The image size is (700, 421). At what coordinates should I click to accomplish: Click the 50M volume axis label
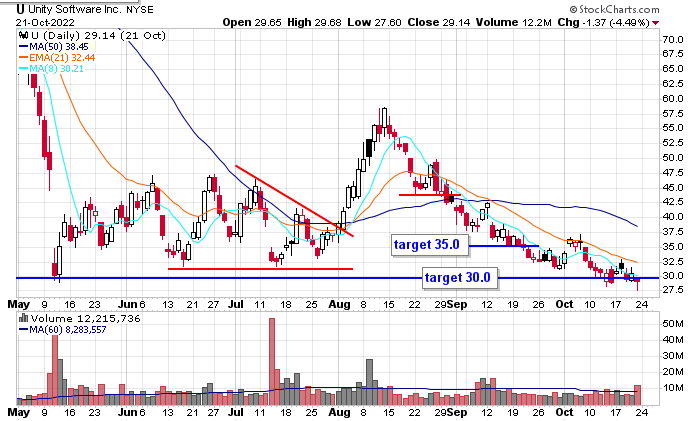pyautogui.click(x=673, y=323)
